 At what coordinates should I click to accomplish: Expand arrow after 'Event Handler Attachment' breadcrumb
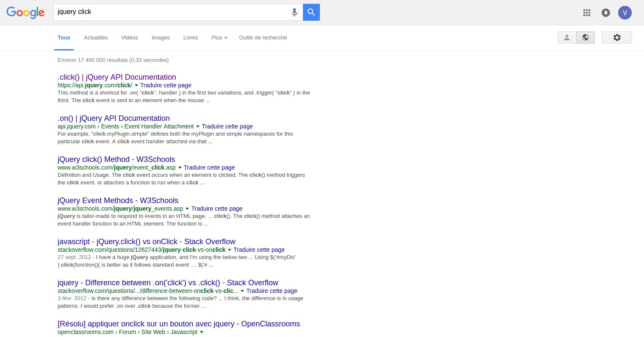pos(198,127)
